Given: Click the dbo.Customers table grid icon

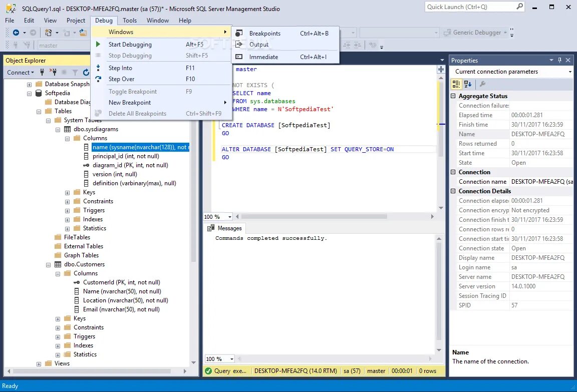Looking at the screenshot, I should tap(58, 264).
